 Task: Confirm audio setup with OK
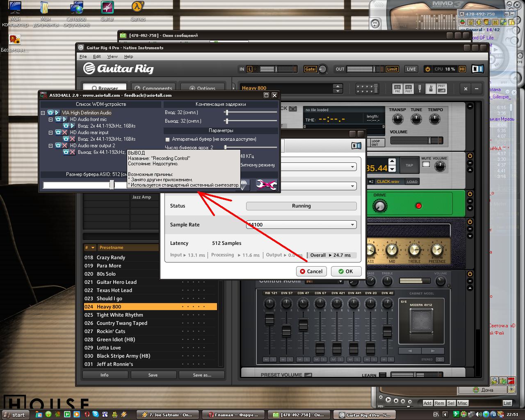[x=345, y=271]
